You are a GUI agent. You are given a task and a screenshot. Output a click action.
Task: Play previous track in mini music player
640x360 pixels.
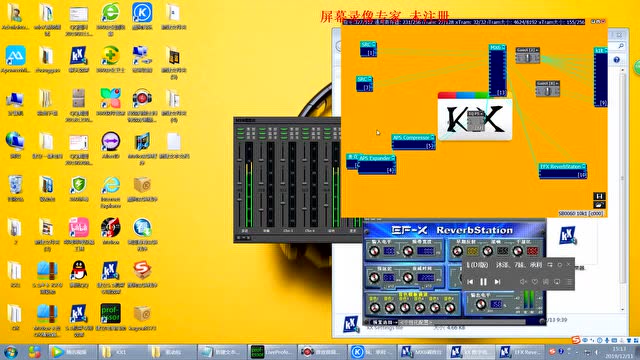click(470, 282)
